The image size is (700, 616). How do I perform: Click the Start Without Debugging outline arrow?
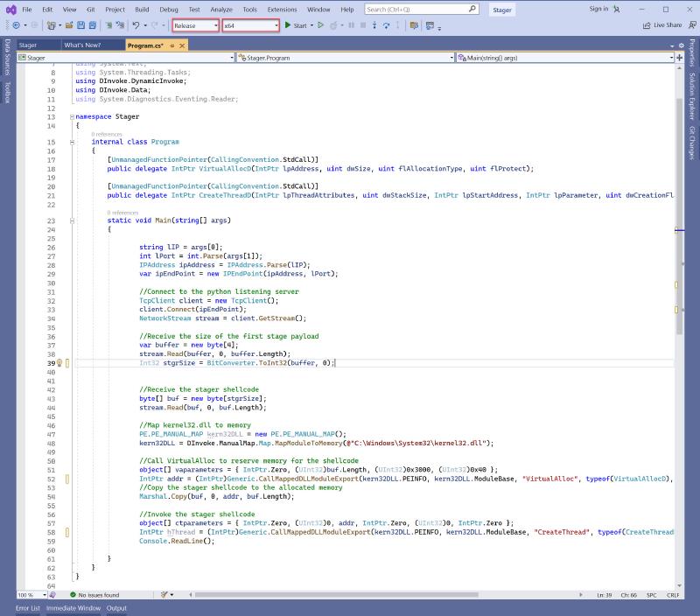click(320, 25)
